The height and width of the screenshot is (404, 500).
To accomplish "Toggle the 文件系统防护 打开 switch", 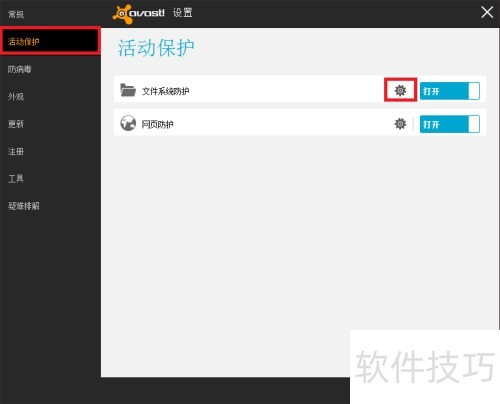I will point(450,91).
